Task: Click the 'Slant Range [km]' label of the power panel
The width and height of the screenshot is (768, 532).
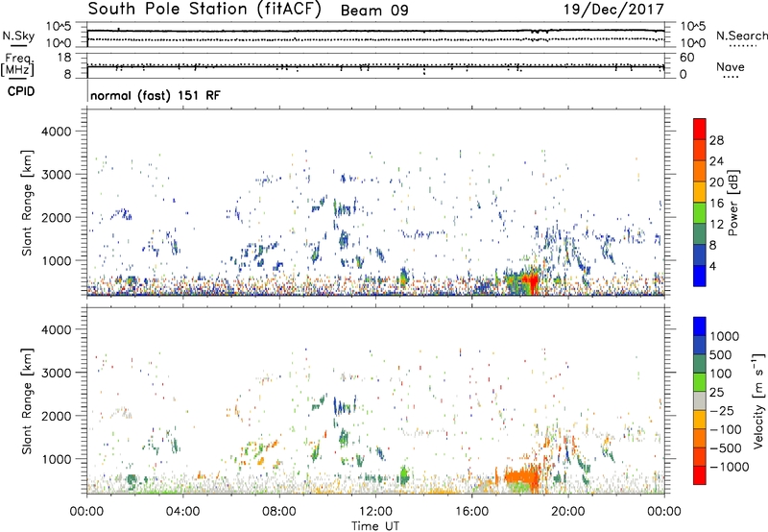Action: (x=27, y=203)
